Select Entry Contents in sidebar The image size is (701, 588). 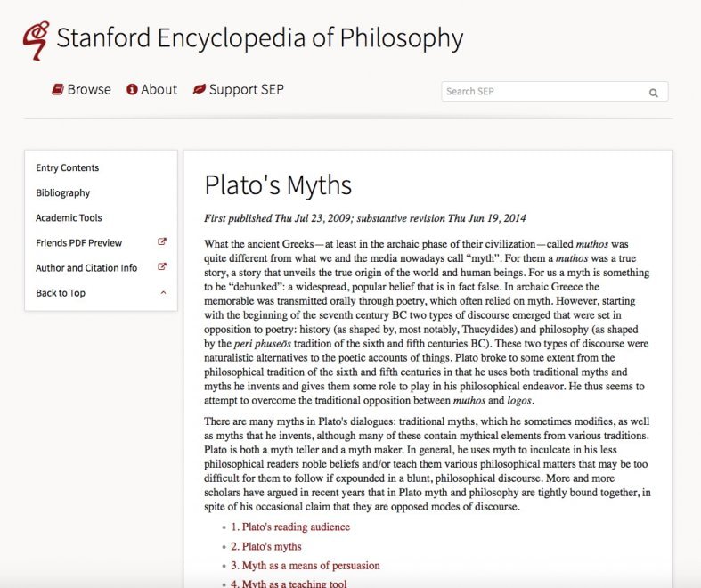(67, 167)
